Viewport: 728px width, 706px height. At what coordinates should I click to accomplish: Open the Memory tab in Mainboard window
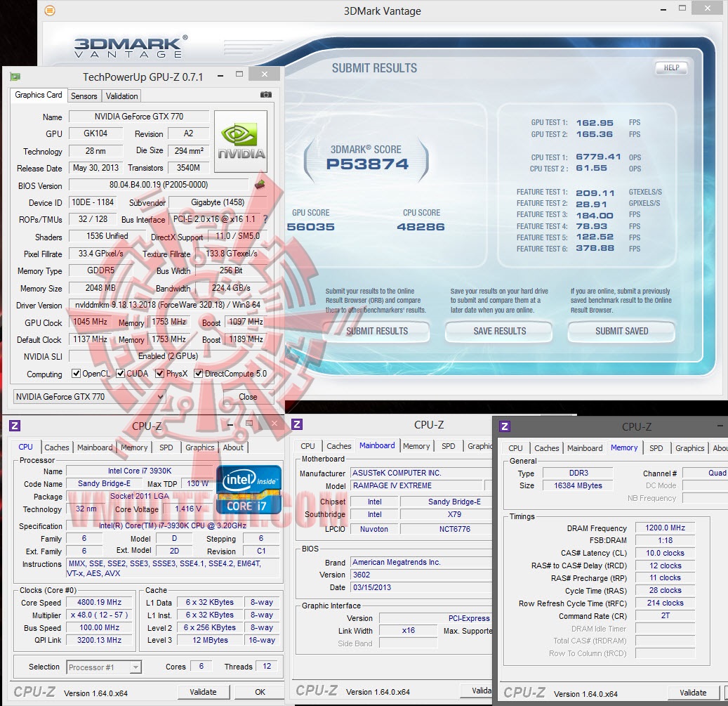[x=416, y=446]
